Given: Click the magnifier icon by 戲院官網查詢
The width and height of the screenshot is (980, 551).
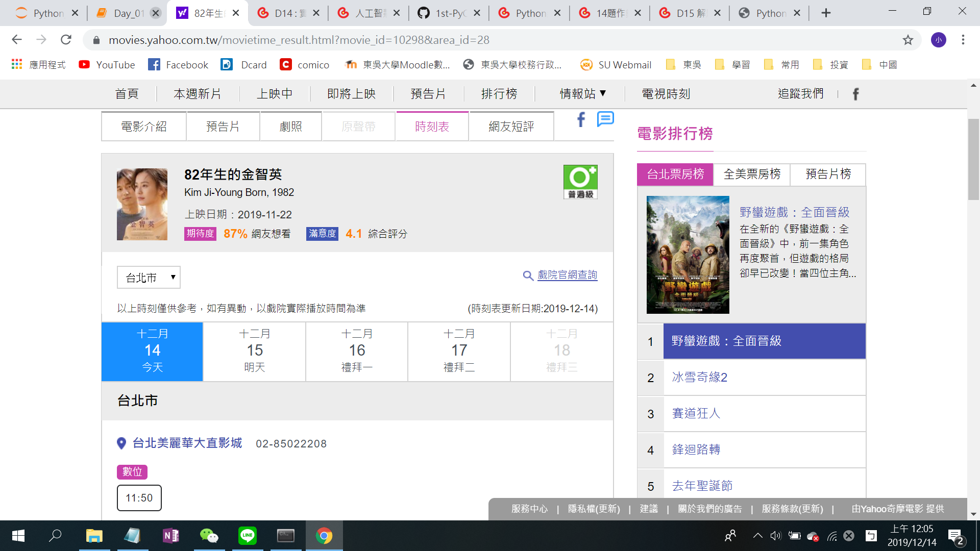Looking at the screenshot, I should click(x=528, y=275).
